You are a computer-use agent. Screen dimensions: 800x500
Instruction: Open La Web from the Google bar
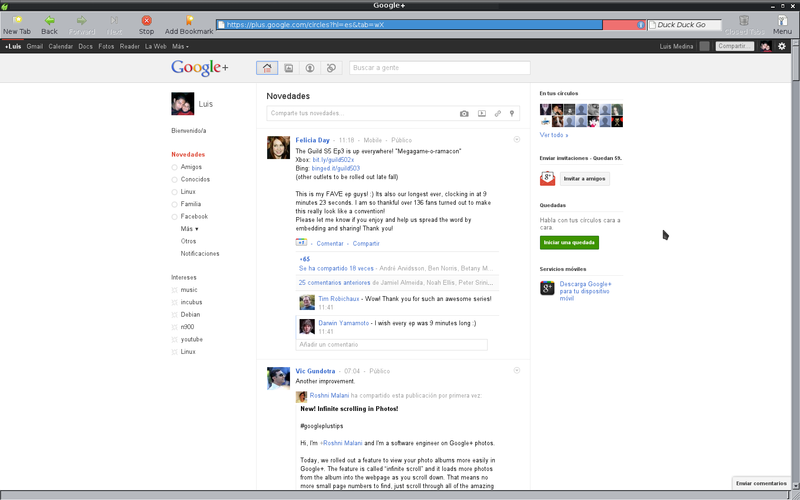[156, 46]
